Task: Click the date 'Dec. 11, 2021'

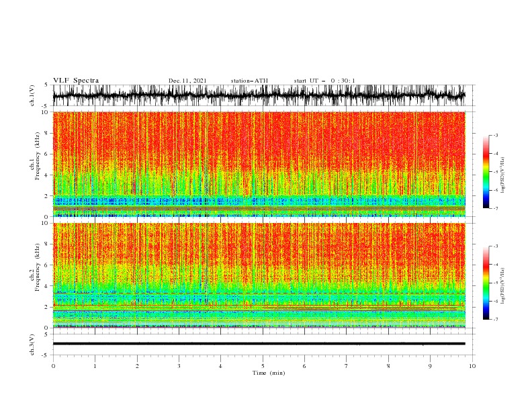Action: [187, 81]
